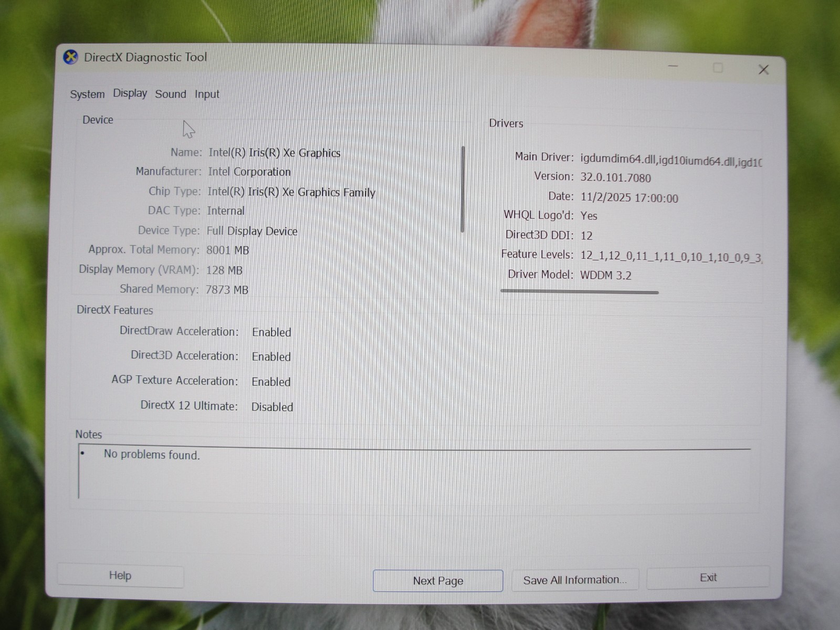Click 'No problems found.' note
Screen dimensions: 840x630
point(152,455)
